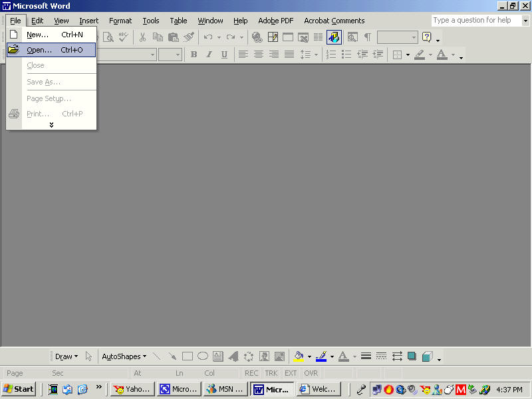
Task: Select the Format Painter brush icon
Action: click(189, 37)
